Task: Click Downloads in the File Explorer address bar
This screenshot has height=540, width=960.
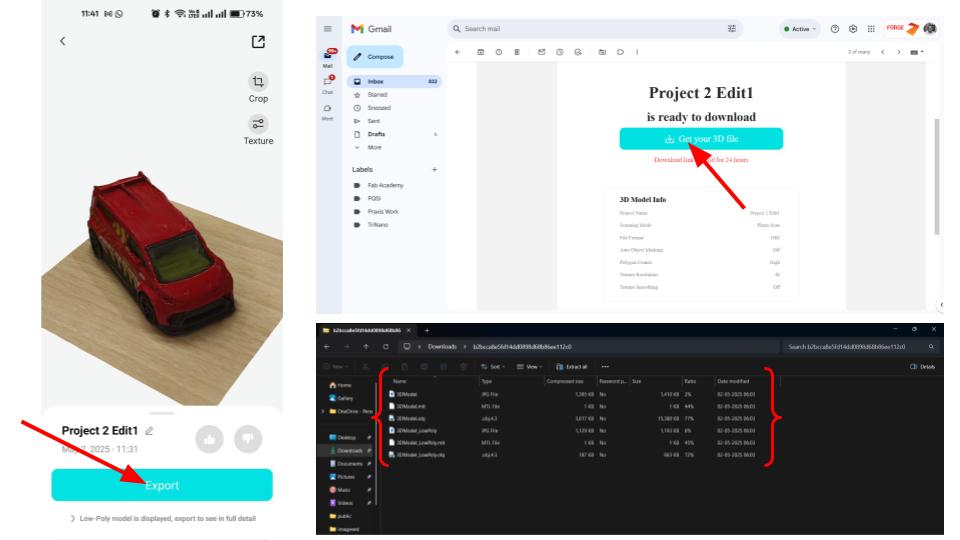Action: [442, 347]
